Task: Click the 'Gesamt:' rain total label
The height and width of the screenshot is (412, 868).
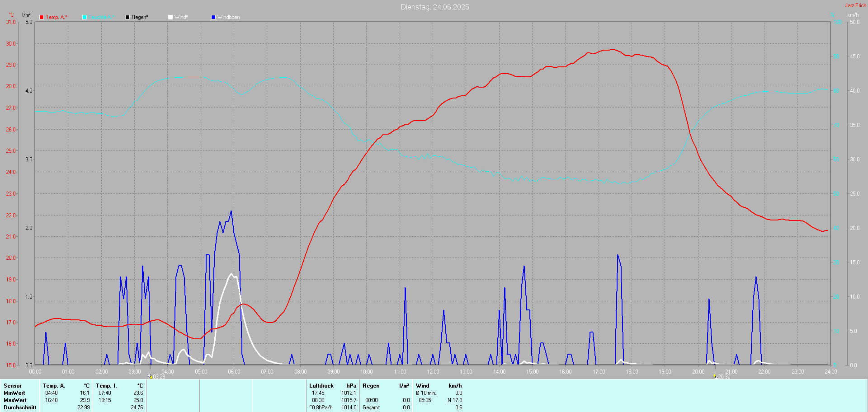Action: (372, 407)
